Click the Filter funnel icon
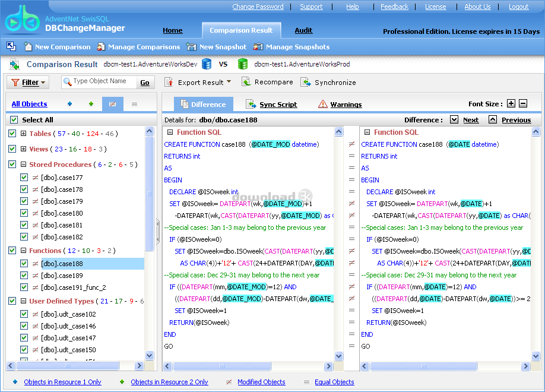The width and height of the screenshot is (545, 392). [15, 83]
